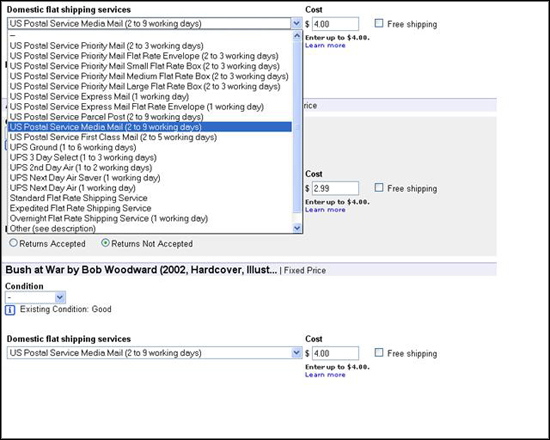This screenshot has height=440, width=550.
Task: Choose UPS Ground (1 to 6 working days)
Action: (x=150, y=147)
